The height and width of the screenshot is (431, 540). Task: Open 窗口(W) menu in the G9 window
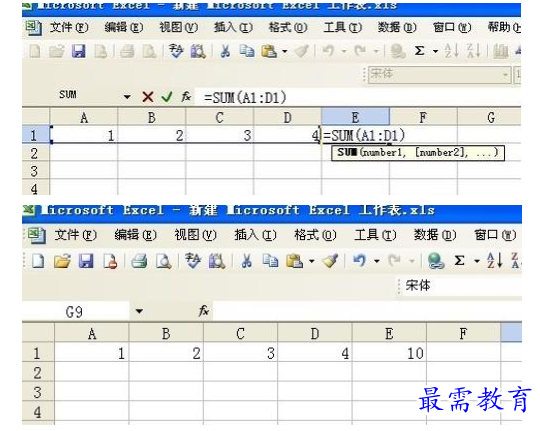pos(495,235)
